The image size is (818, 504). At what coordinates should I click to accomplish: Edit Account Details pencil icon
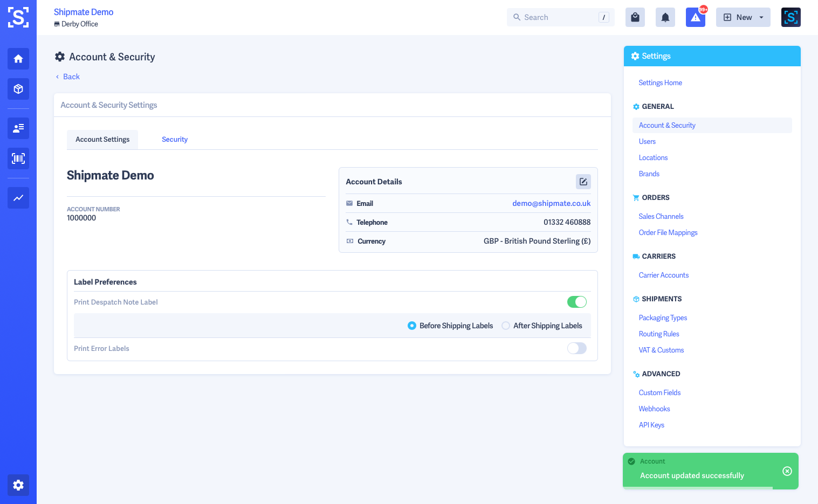[x=583, y=182]
